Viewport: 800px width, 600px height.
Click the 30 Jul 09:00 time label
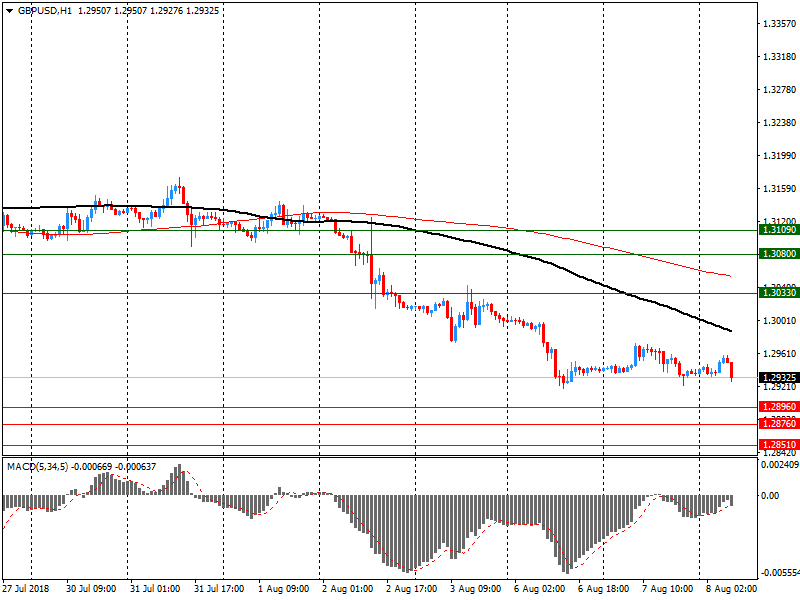(x=91, y=589)
